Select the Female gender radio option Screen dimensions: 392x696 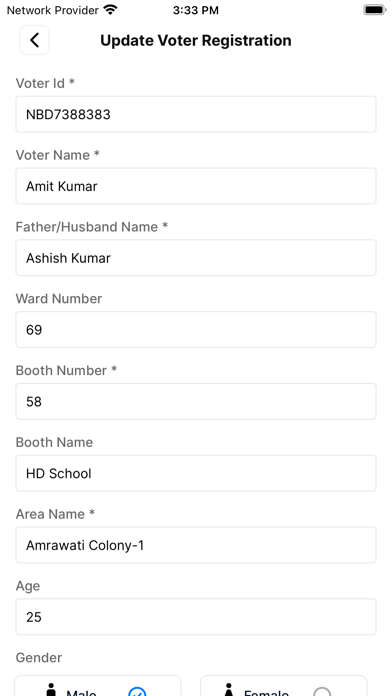284,686
